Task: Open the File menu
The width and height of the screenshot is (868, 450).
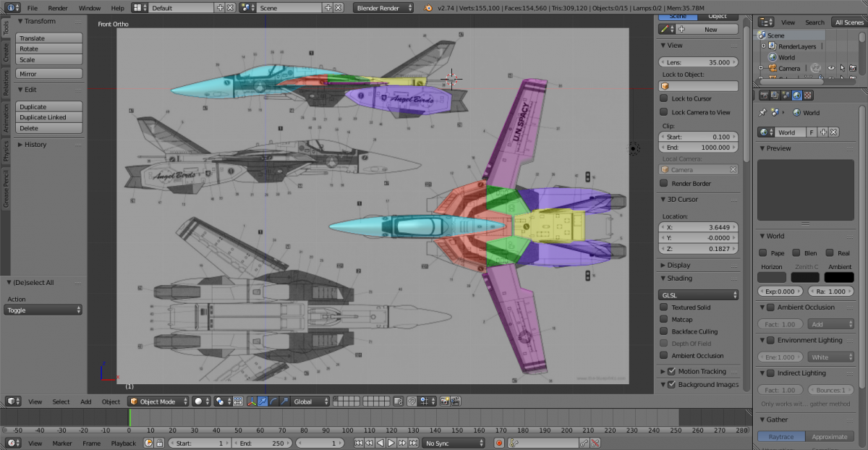Action: pos(33,7)
